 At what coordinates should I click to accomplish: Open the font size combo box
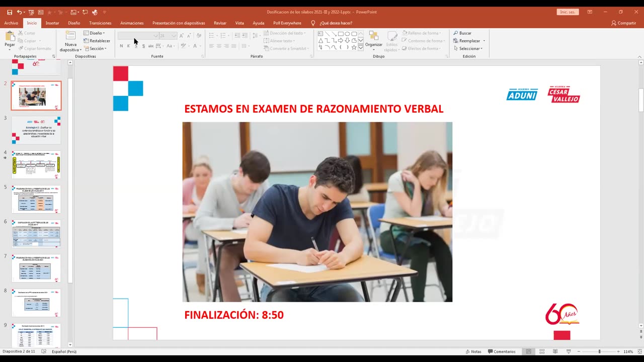[168, 36]
